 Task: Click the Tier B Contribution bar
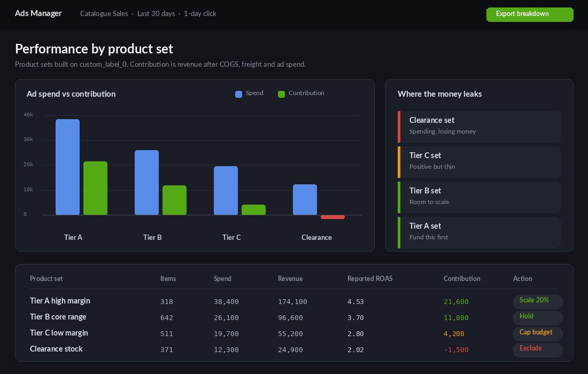[x=174, y=200]
